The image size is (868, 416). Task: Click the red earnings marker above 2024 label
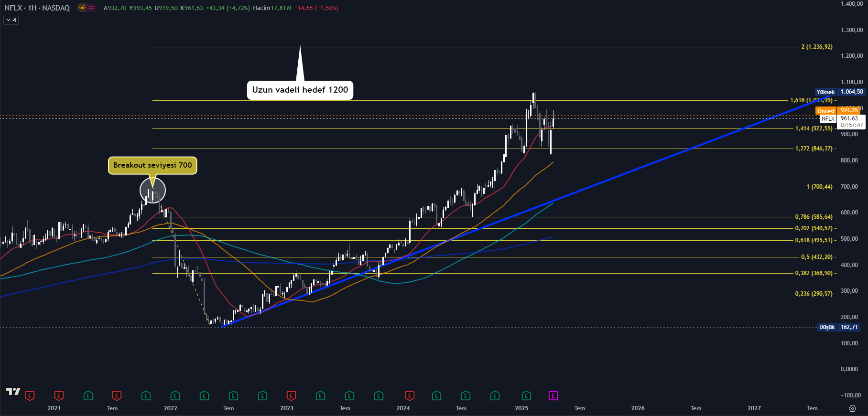pyautogui.click(x=410, y=395)
